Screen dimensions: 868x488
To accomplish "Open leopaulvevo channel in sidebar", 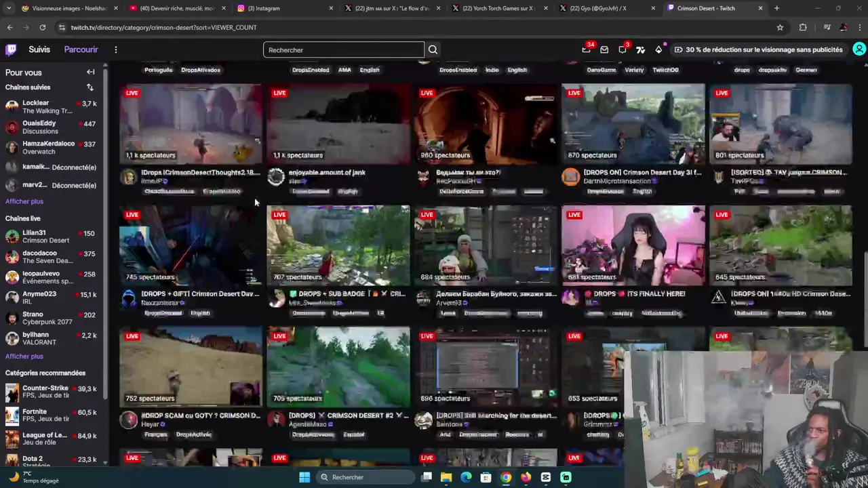I will tap(52, 277).
